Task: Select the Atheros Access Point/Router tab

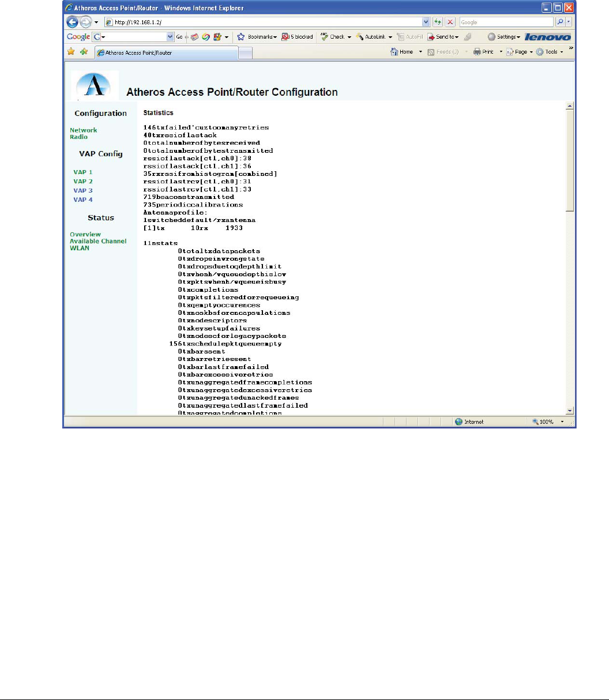Action: 166,52
